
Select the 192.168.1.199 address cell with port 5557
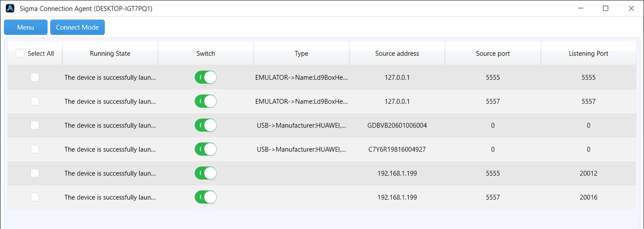click(x=397, y=197)
